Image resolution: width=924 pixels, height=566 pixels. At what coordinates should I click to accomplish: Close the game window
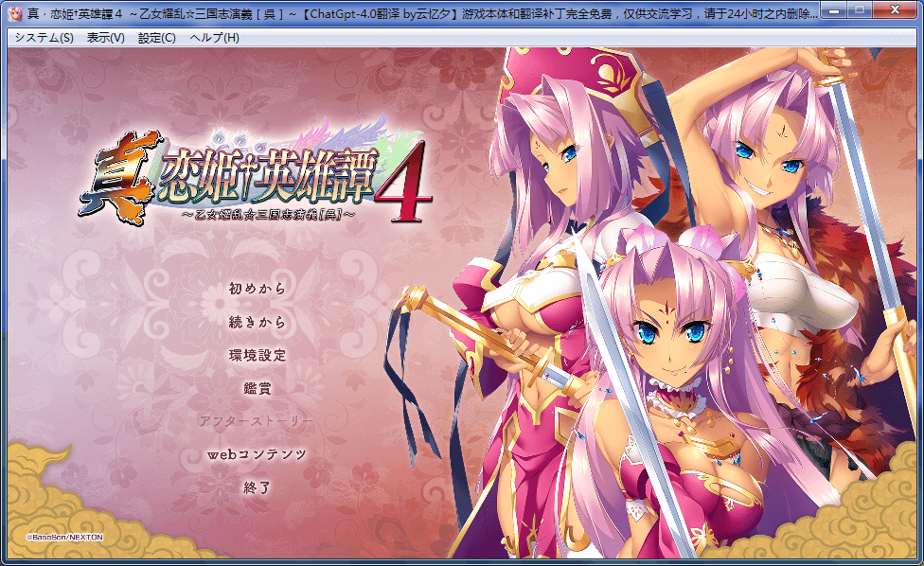tap(896, 11)
